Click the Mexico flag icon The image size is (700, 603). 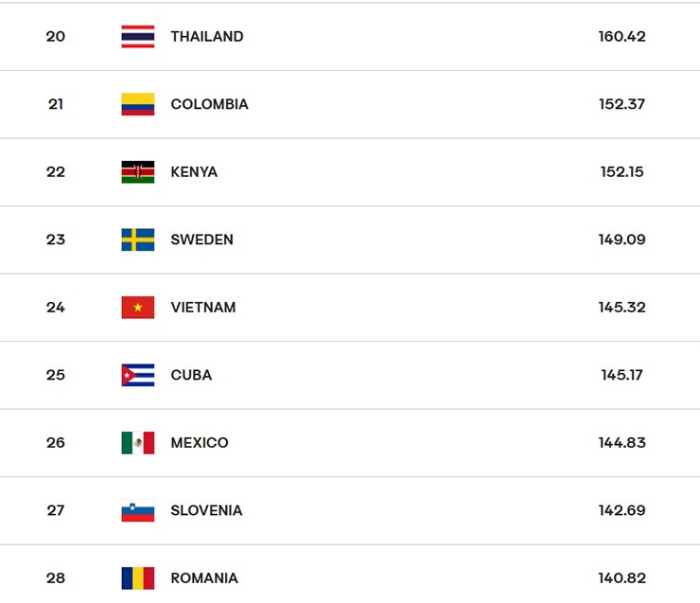point(138,443)
